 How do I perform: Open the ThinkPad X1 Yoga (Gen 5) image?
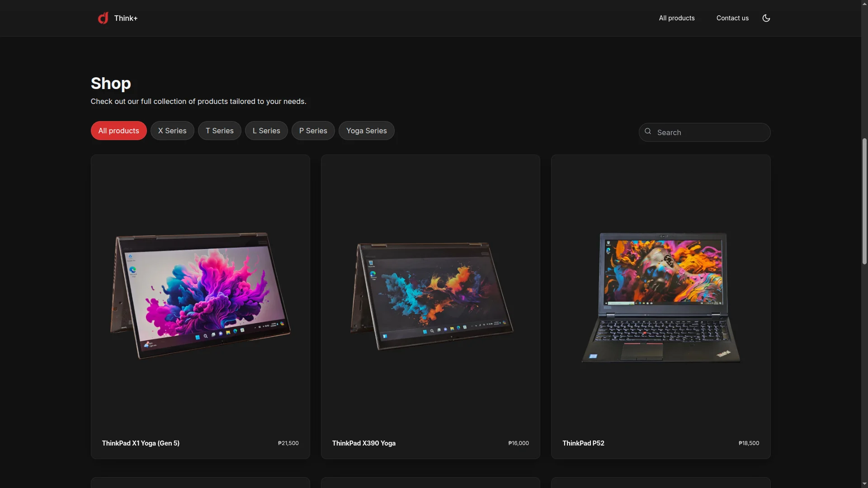point(200,296)
